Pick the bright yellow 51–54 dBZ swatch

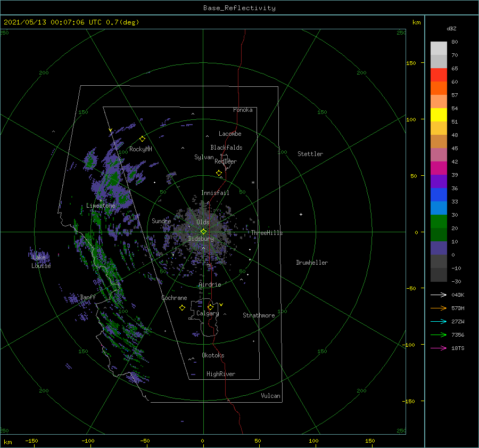pyautogui.click(x=439, y=115)
